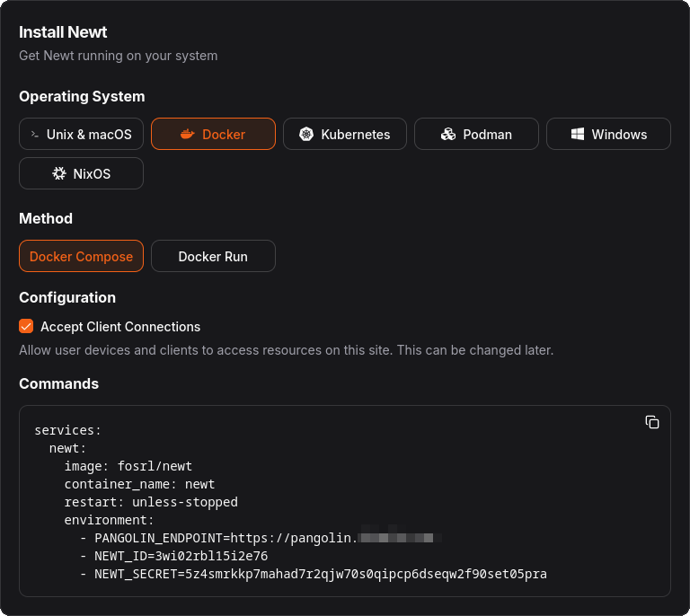690x616 pixels.
Task: Copy the Docker Compose commands to clipboard
Action: coord(652,422)
